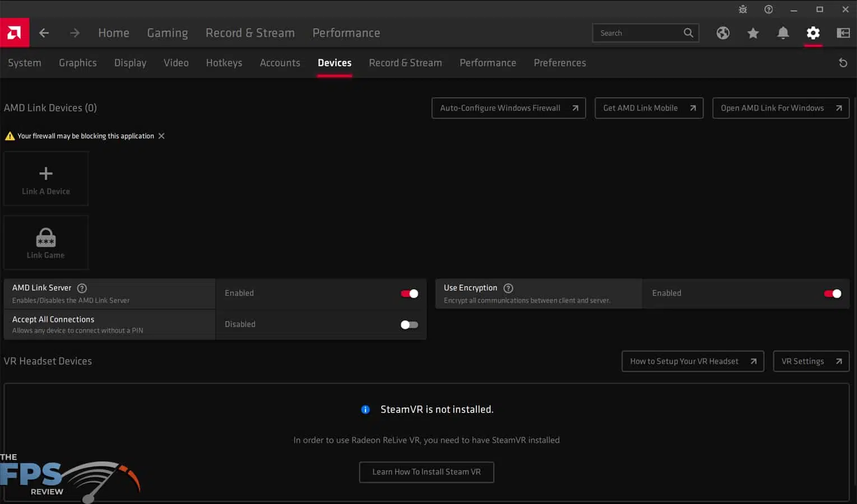Click How to Setup Your VR Headset
Viewport: 857px width, 504px height.
(x=693, y=361)
